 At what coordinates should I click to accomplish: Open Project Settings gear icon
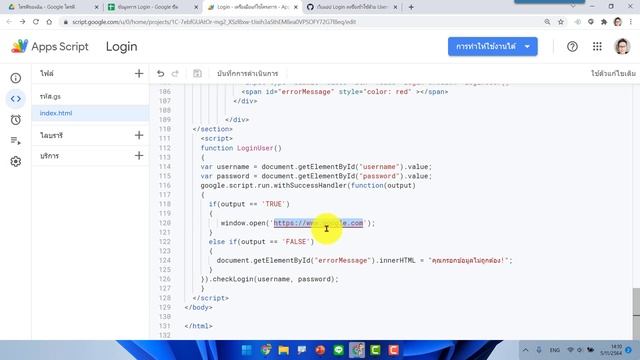(16, 162)
